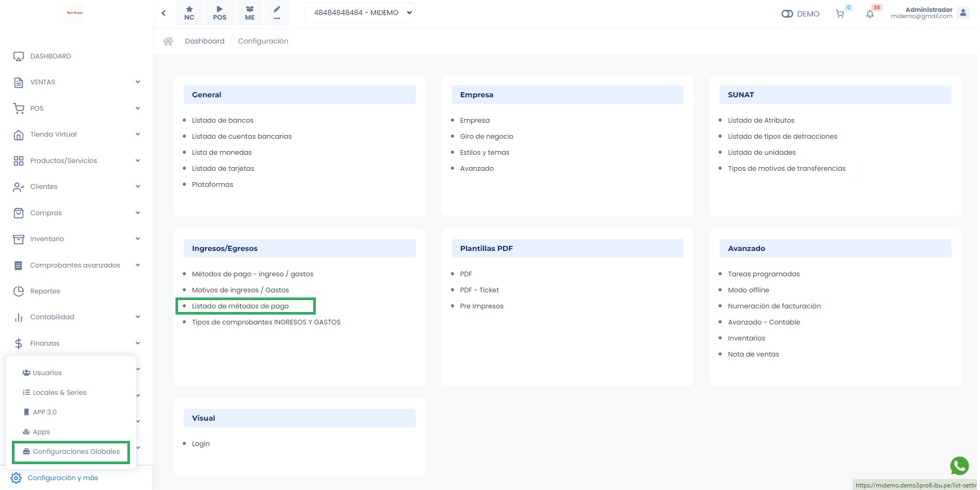Open Configuración y más at sidebar bottom

[63, 478]
